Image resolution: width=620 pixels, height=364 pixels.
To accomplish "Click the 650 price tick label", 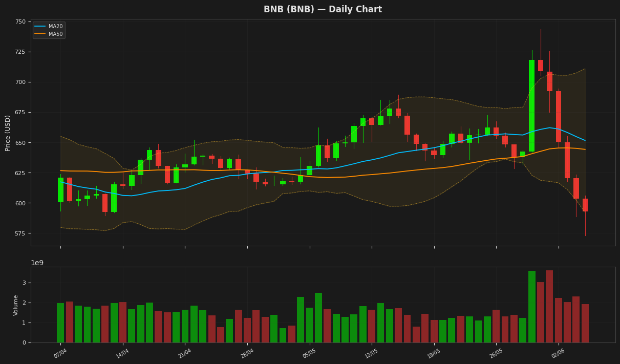I will [x=20, y=142].
